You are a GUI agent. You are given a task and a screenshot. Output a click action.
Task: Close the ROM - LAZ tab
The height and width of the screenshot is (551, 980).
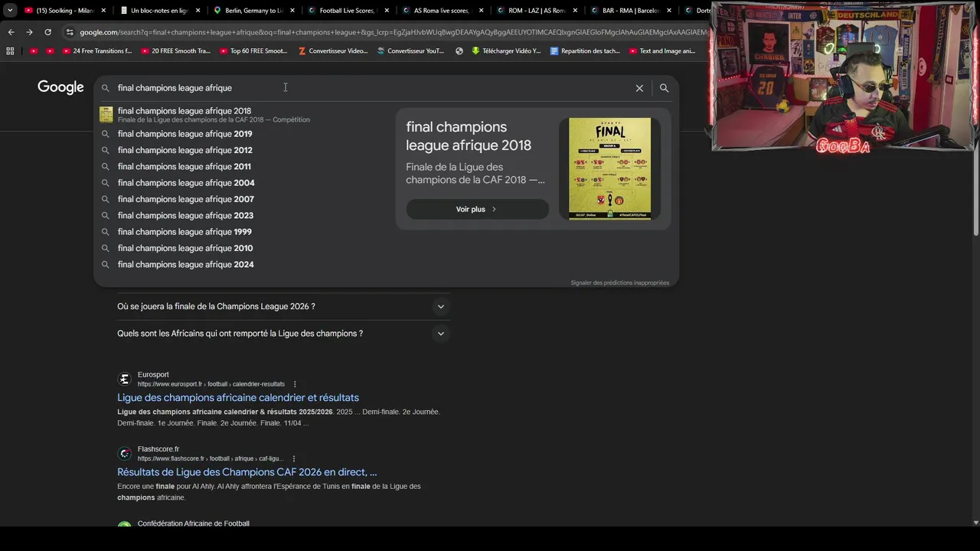[x=575, y=11]
